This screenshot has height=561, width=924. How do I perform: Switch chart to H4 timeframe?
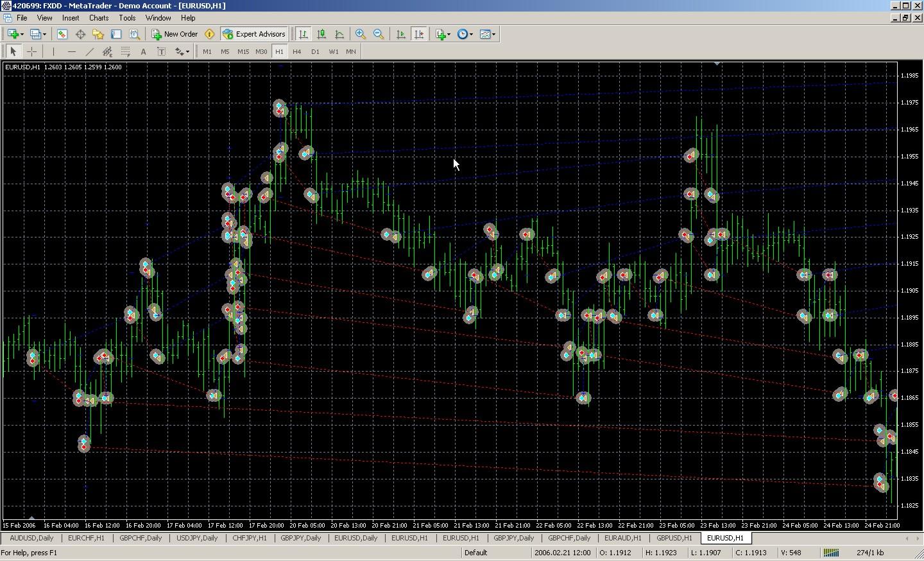(297, 51)
